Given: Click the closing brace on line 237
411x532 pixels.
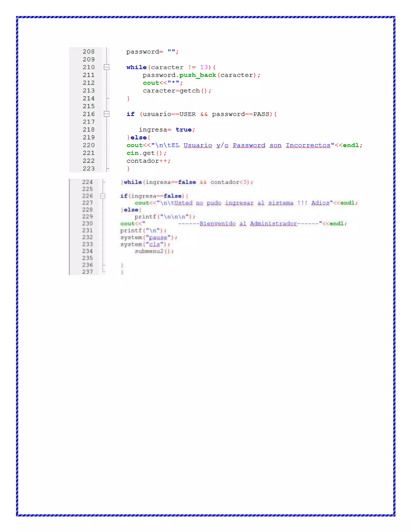Looking at the screenshot, I should (122, 272).
